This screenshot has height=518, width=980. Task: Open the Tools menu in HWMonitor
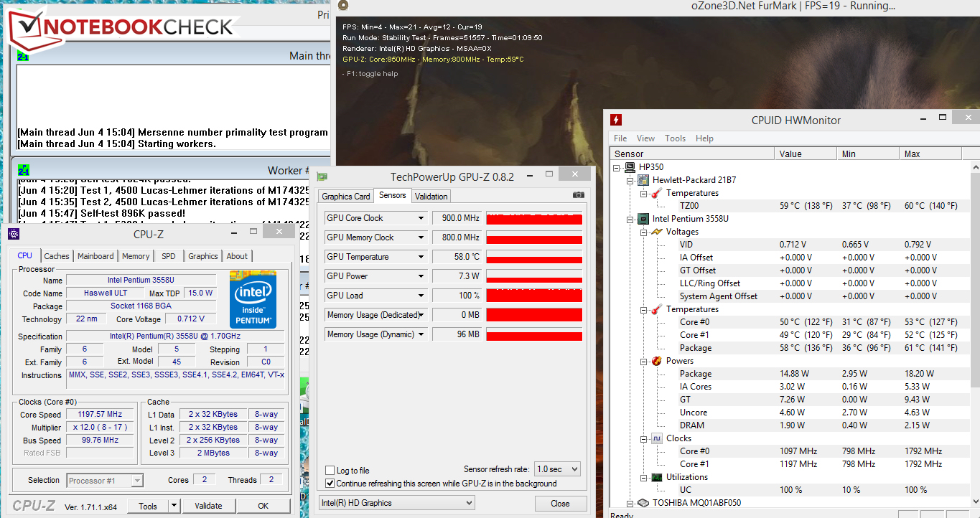pyautogui.click(x=676, y=138)
